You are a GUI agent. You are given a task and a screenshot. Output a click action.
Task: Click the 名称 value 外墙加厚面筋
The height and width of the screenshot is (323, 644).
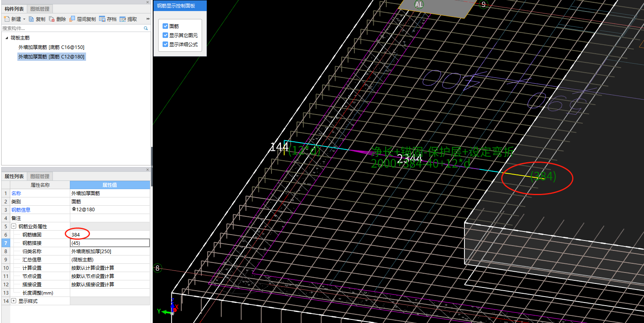110,193
